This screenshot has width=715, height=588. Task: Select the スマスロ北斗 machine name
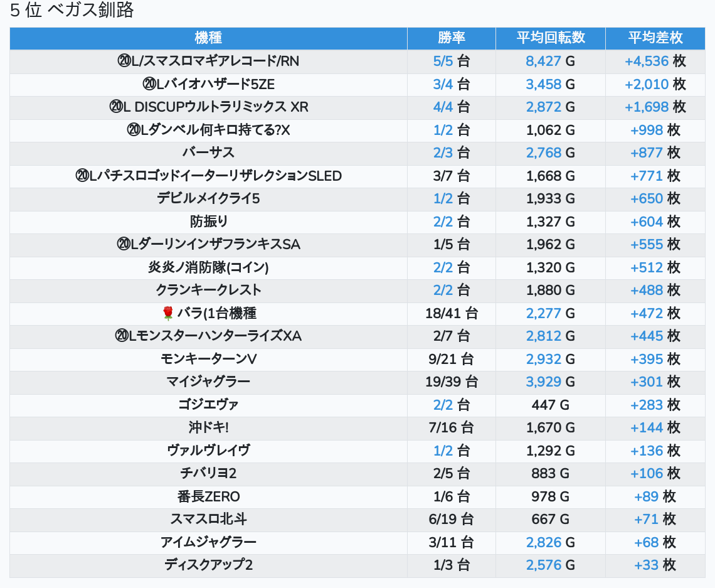(208, 519)
